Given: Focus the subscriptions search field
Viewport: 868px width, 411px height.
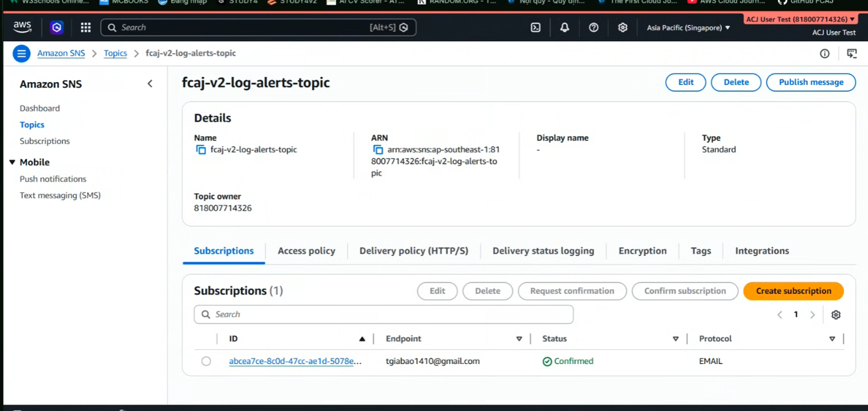Looking at the screenshot, I should 384,314.
